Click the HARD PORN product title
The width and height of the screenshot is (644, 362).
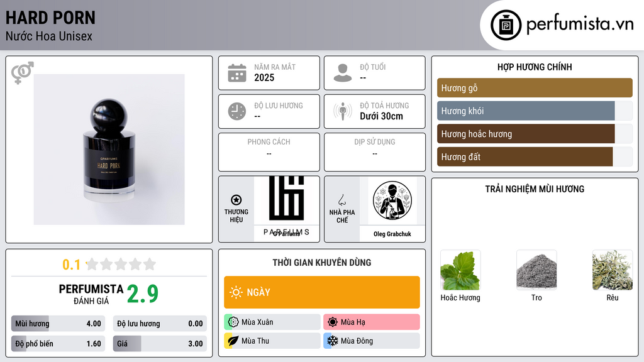point(50,18)
